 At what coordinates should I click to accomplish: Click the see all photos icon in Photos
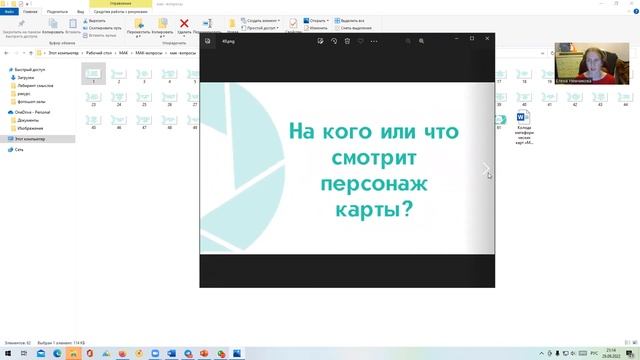coord(208,41)
